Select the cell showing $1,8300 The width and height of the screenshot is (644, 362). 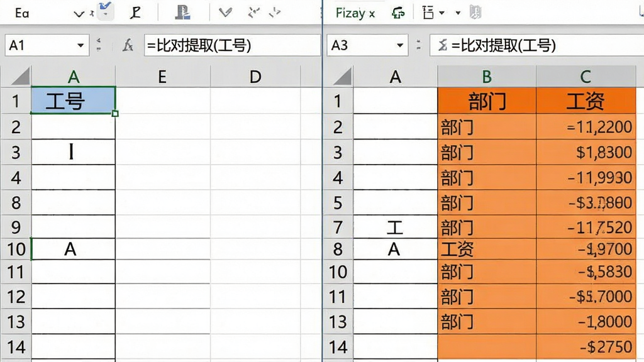click(586, 152)
